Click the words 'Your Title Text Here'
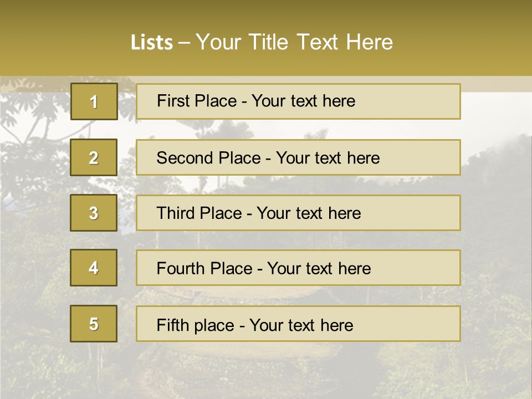 294,42
